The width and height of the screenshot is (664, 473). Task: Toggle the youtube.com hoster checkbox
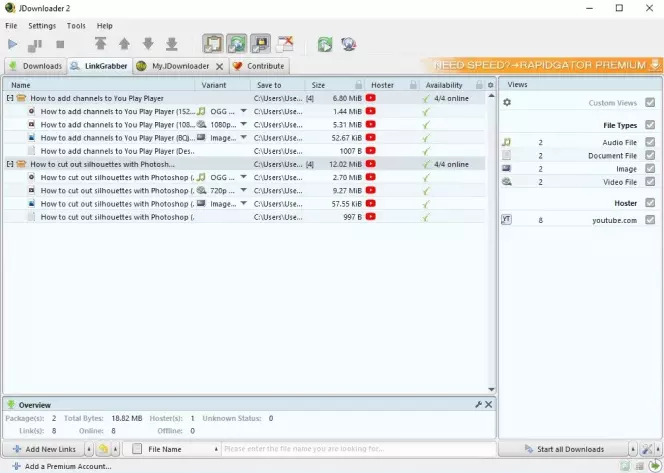click(x=650, y=220)
